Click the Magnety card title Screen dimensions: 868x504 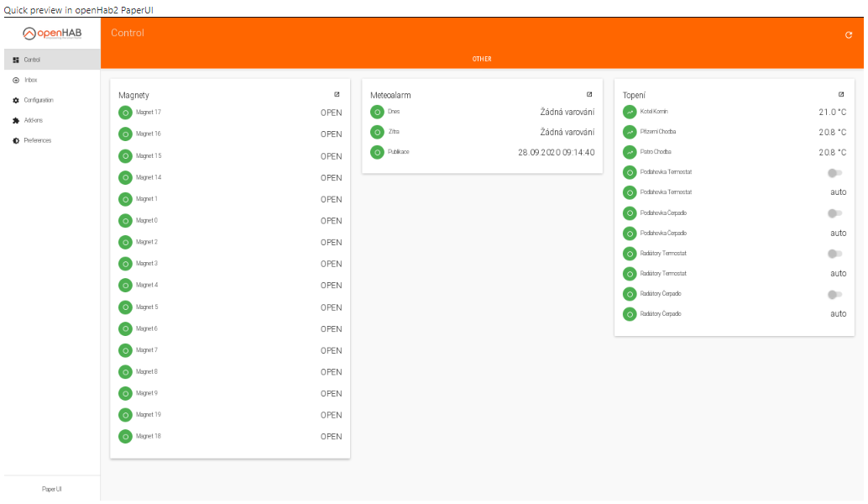pyautogui.click(x=133, y=95)
